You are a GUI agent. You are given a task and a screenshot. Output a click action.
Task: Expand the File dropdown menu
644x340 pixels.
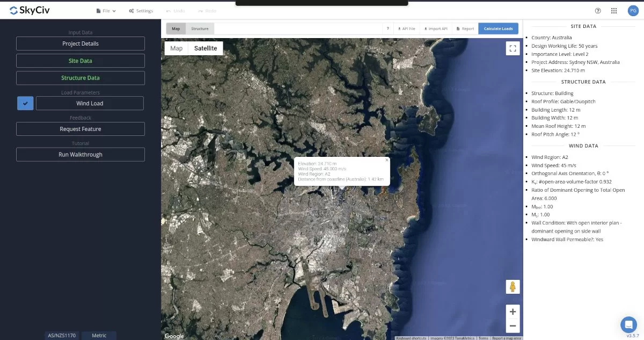[106, 10]
